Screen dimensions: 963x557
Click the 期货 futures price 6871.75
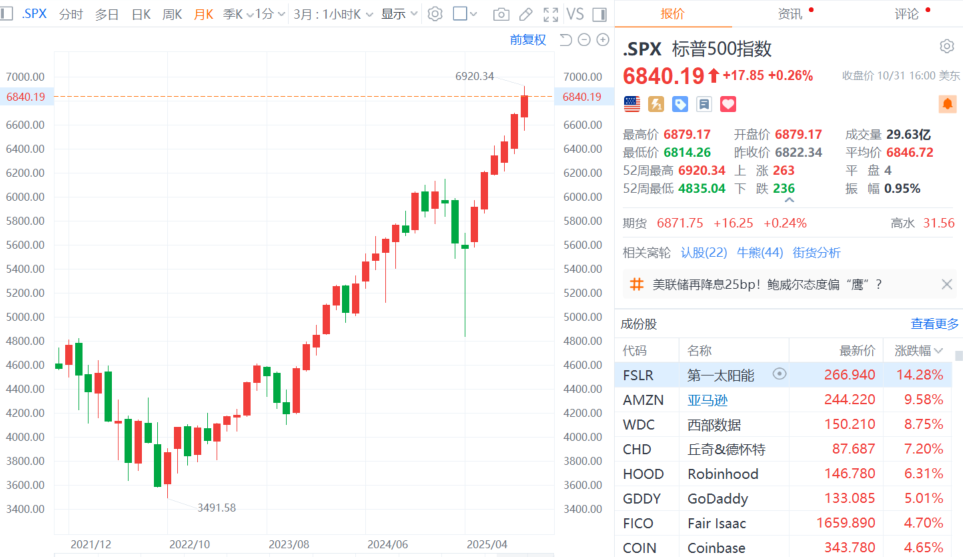680,223
